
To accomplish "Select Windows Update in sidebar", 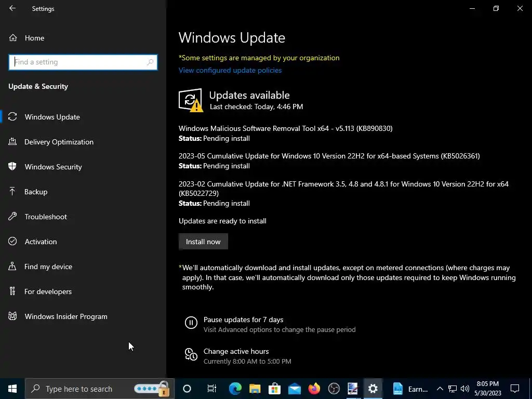I will [x=83, y=117].
